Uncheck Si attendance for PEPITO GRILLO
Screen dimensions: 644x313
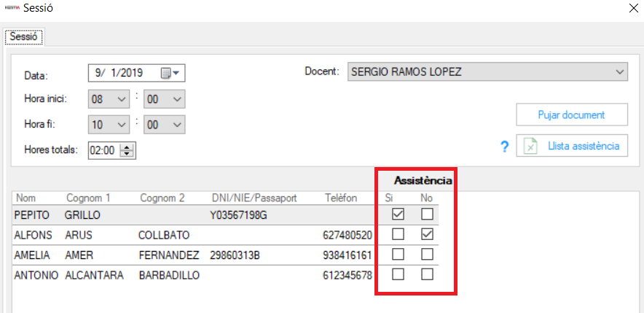coord(398,215)
